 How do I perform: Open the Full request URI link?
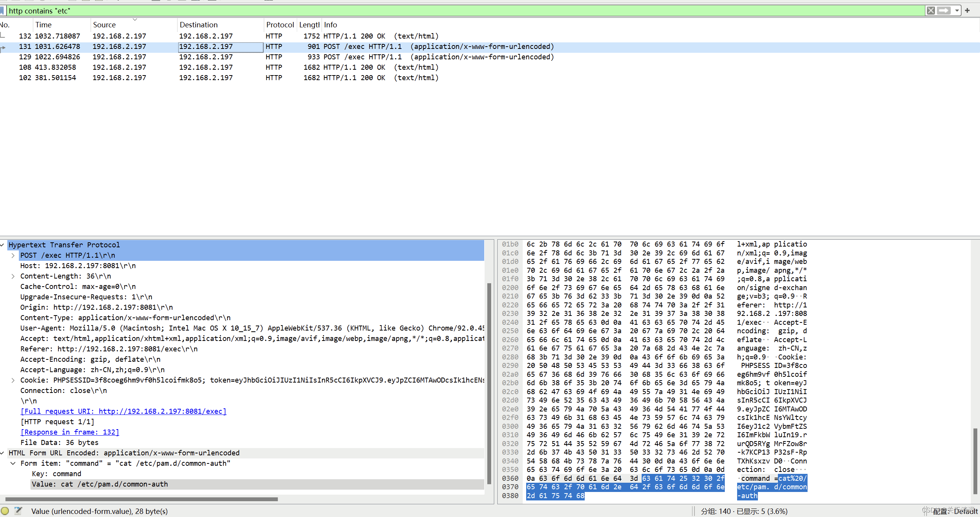pyautogui.click(x=123, y=411)
